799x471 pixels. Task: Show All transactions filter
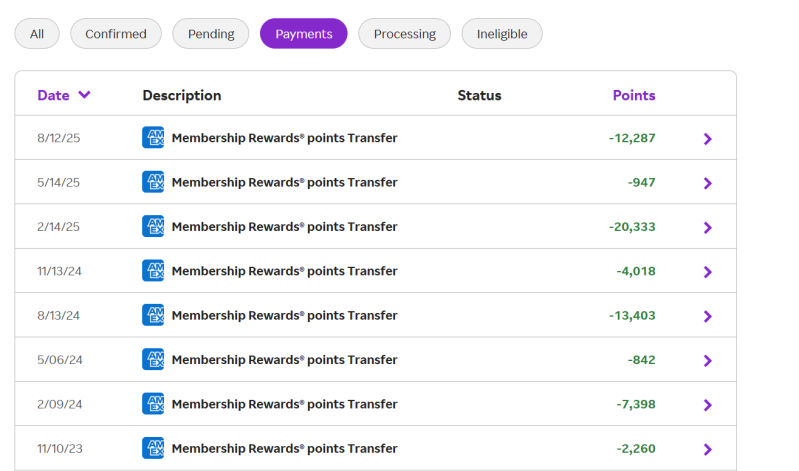point(37,34)
